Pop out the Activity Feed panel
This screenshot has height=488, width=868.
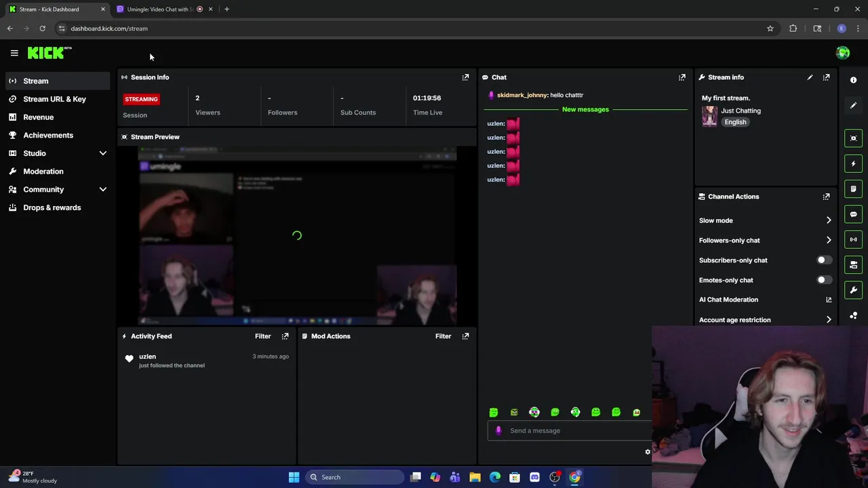285,336
